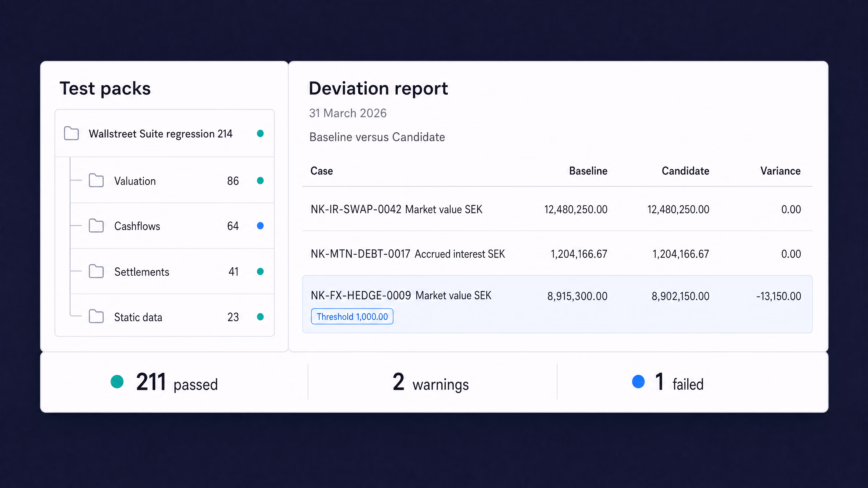The width and height of the screenshot is (868, 488).
Task: Click the green status dot for Settlements
Action: click(260, 271)
